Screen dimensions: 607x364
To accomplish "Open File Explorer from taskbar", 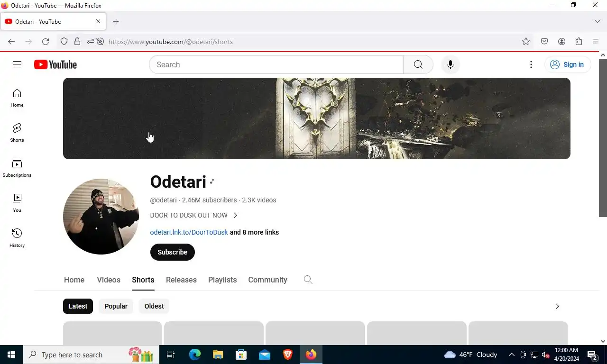I will point(218,355).
